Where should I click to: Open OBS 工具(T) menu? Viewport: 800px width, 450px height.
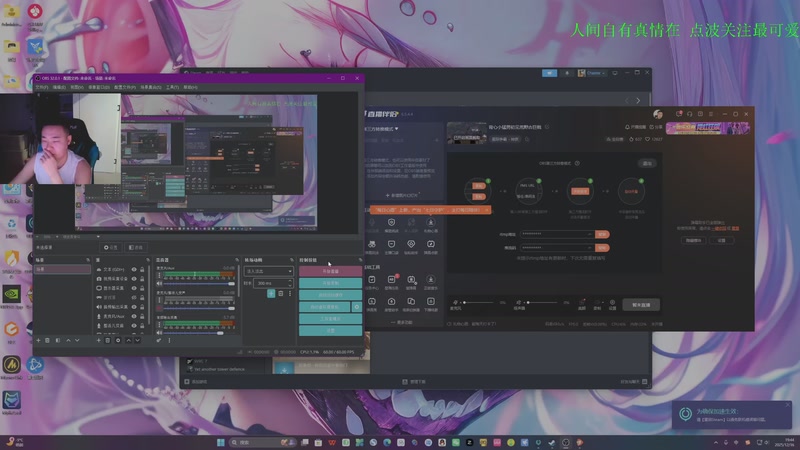tap(172, 87)
